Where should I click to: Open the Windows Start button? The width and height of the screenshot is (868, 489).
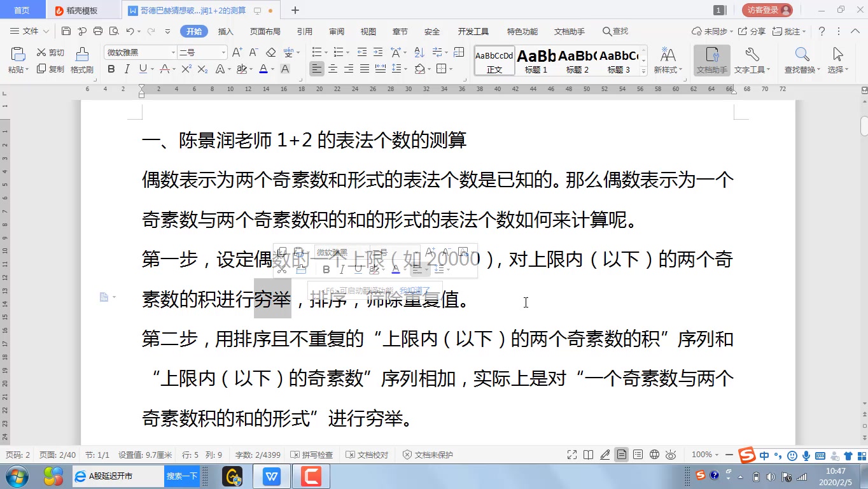17,476
